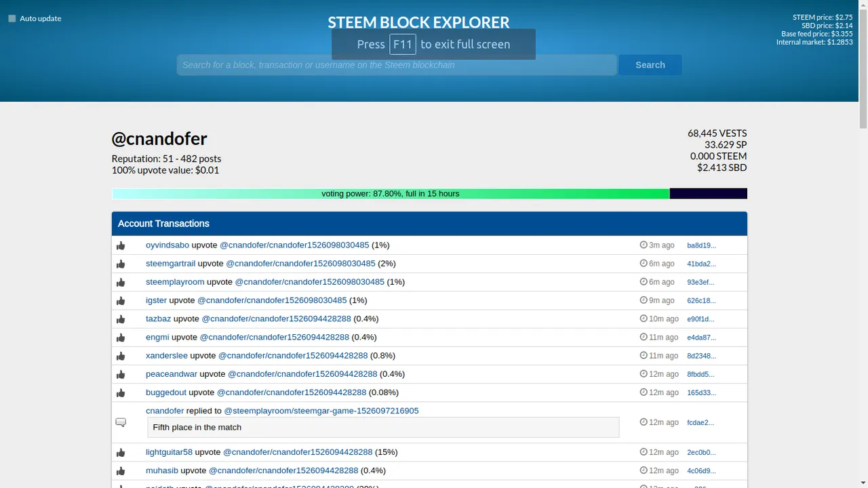The height and width of the screenshot is (488, 868).
Task: Open post link upvoted by lightguitar58
Action: point(298,451)
